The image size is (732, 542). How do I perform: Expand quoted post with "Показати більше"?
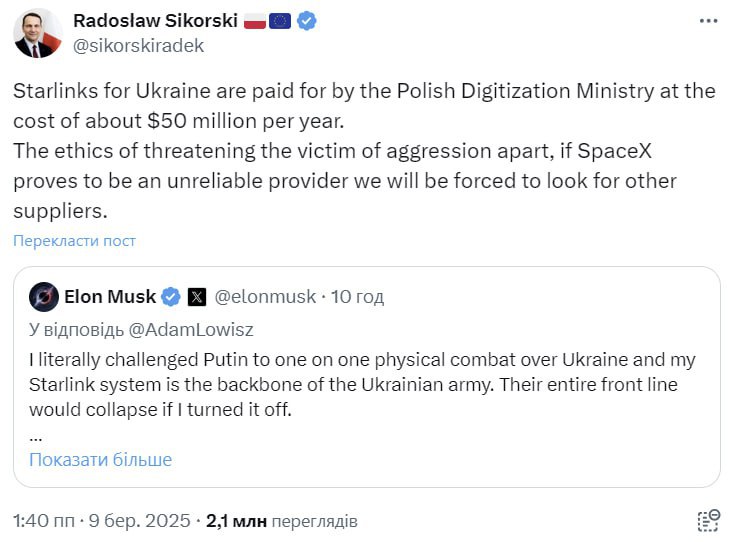[100, 460]
